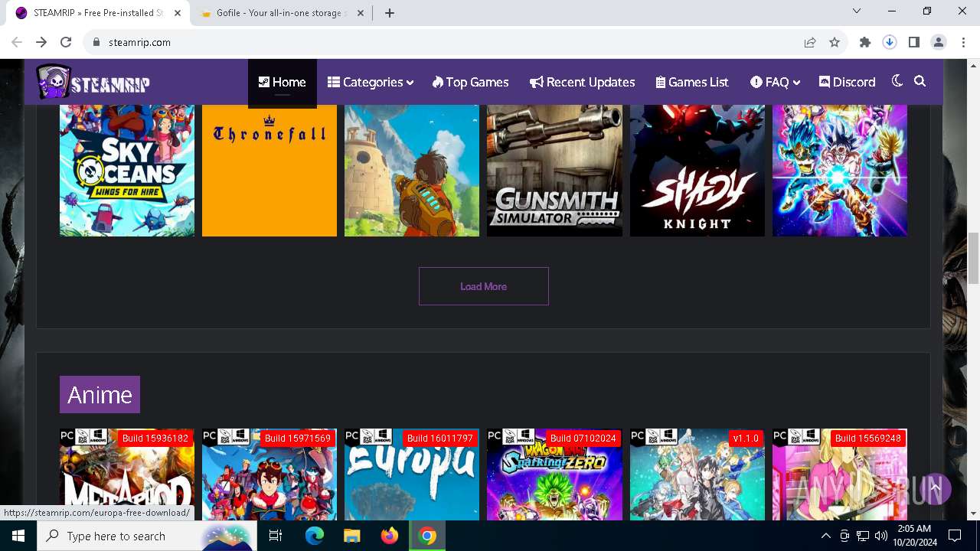
Task: View site information lock icon
Action: point(96,42)
